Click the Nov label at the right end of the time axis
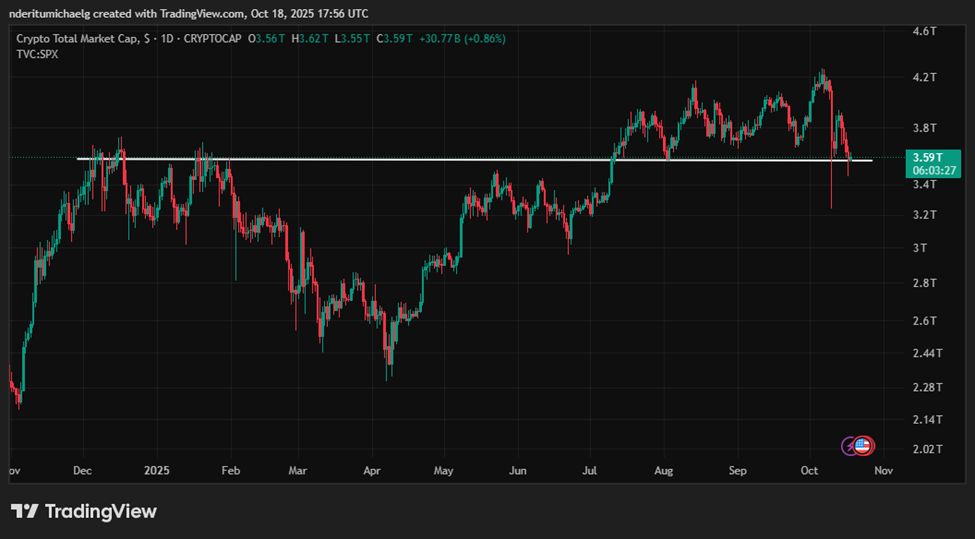Image resolution: width=975 pixels, height=539 pixels. [x=884, y=471]
